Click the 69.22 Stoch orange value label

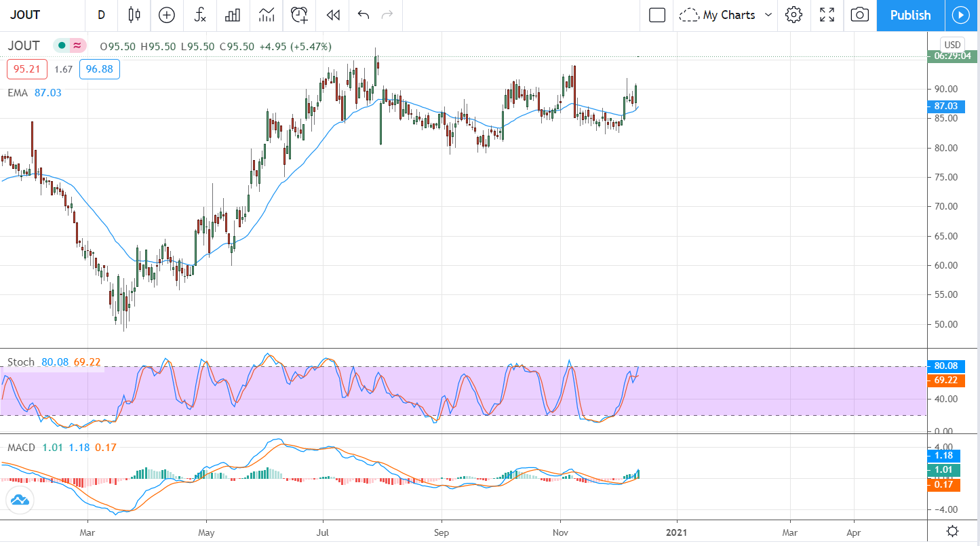(x=945, y=380)
